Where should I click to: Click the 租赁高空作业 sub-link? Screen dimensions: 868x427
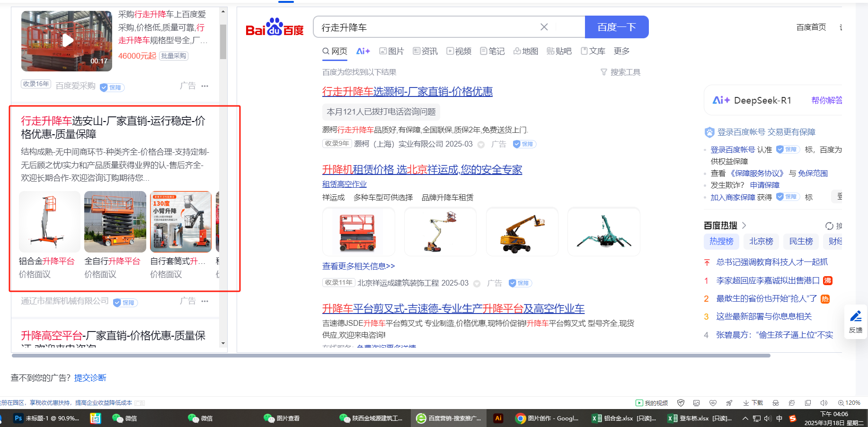[345, 184]
